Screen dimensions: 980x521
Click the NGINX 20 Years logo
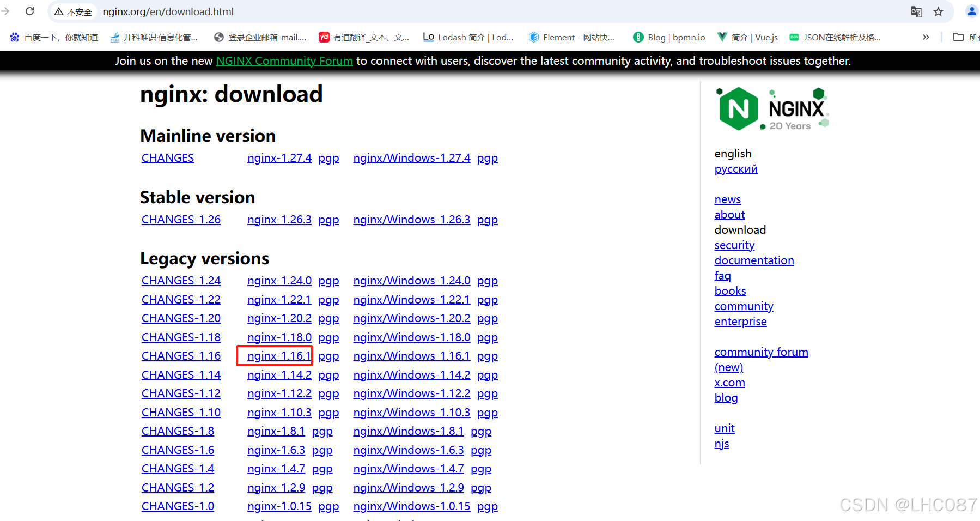coord(772,109)
